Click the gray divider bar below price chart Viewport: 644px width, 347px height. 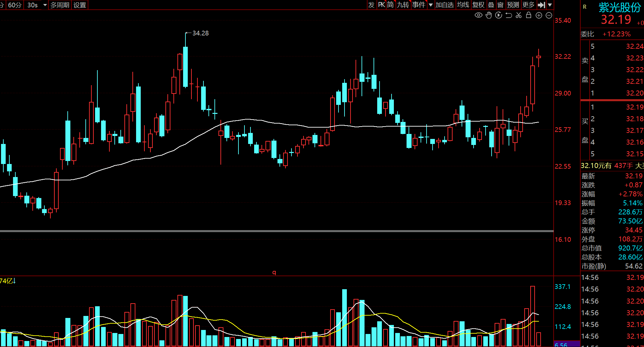277,231
